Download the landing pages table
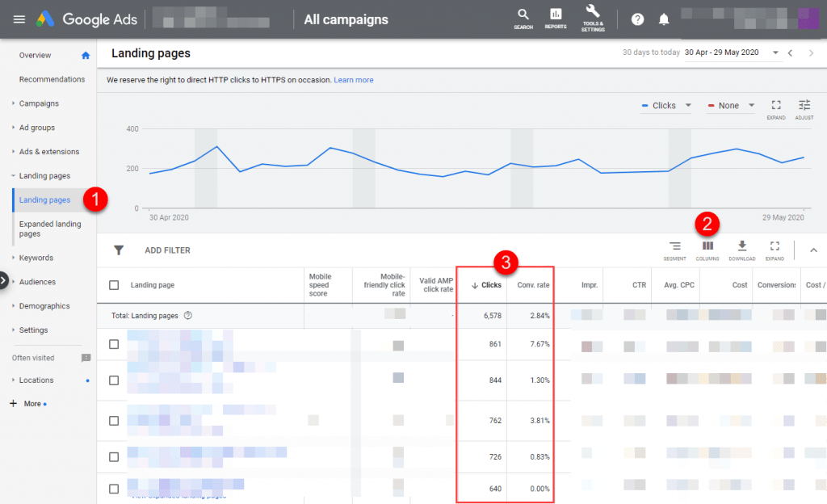This screenshot has width=827, height=504. pos(742,250)
